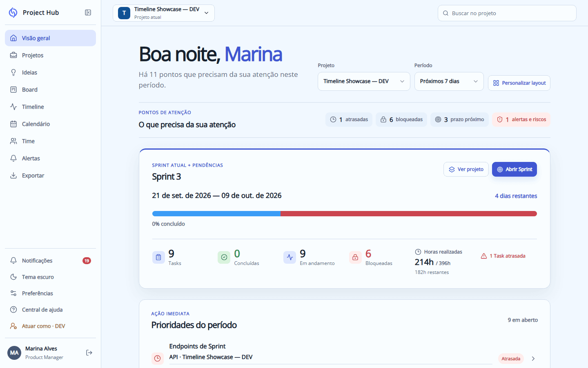Open Preferências in sidebar
The height and width of the screenshot is (368, 588).
[x=50, y=293]
